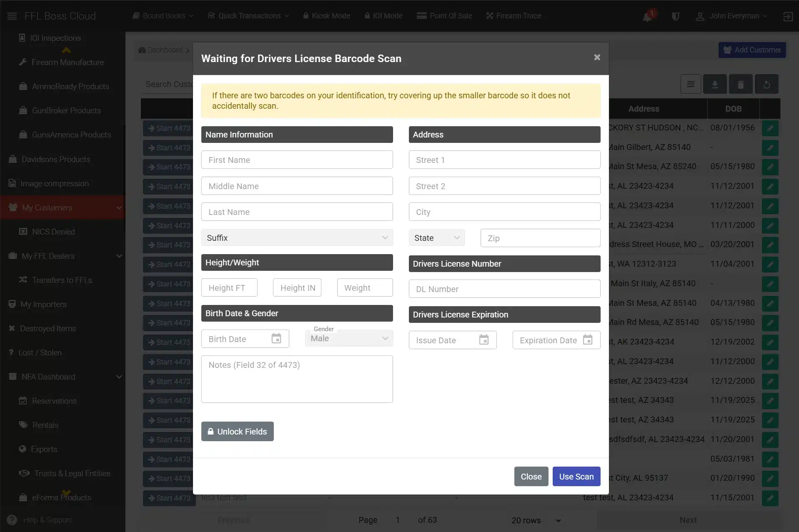Edit the customer with DOB 04/13/1980
The height and width of the screenshot is (532, 799).
pos(770,303)
